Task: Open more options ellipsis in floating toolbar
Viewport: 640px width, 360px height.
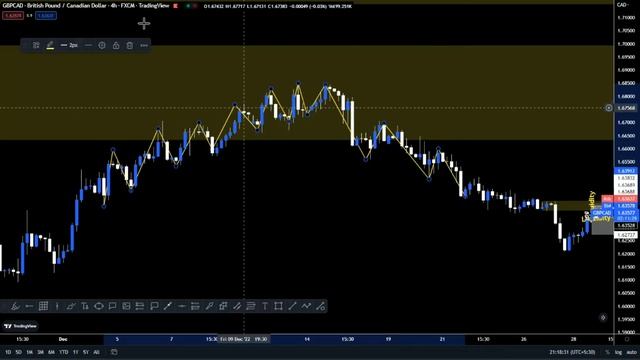Action: (x=144, y=45)
